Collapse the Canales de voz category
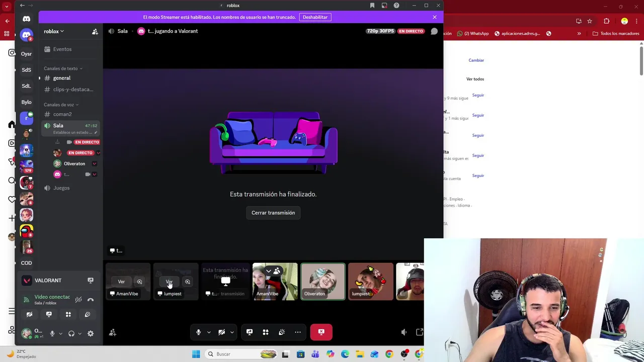 coord(61,105)
